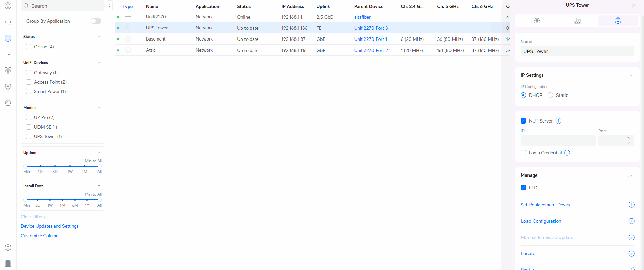Collapse the Models filter group
The image size is (644, 270).
tap(99, 108)
